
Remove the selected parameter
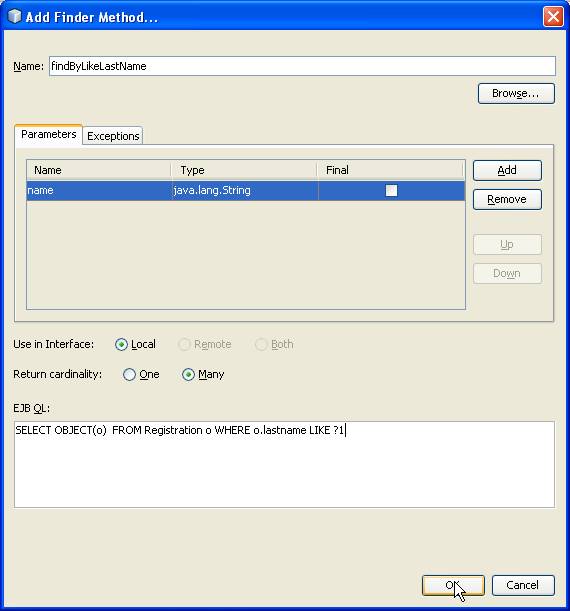(507, 200)
